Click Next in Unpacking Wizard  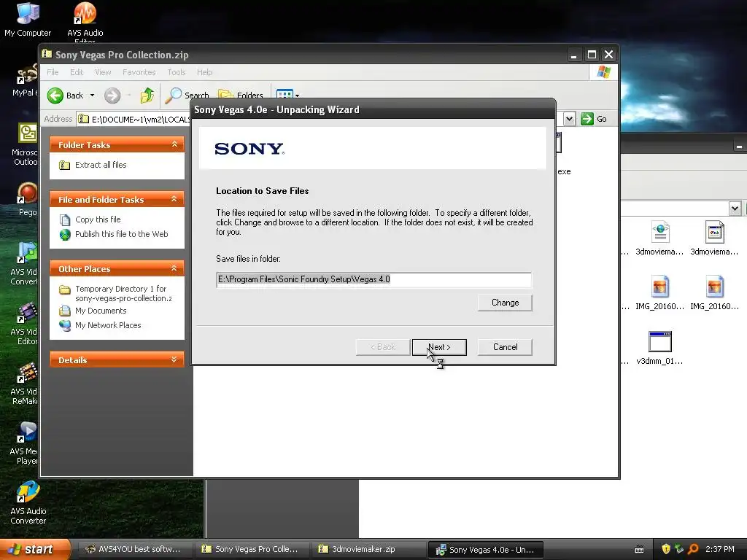(439, 347)
